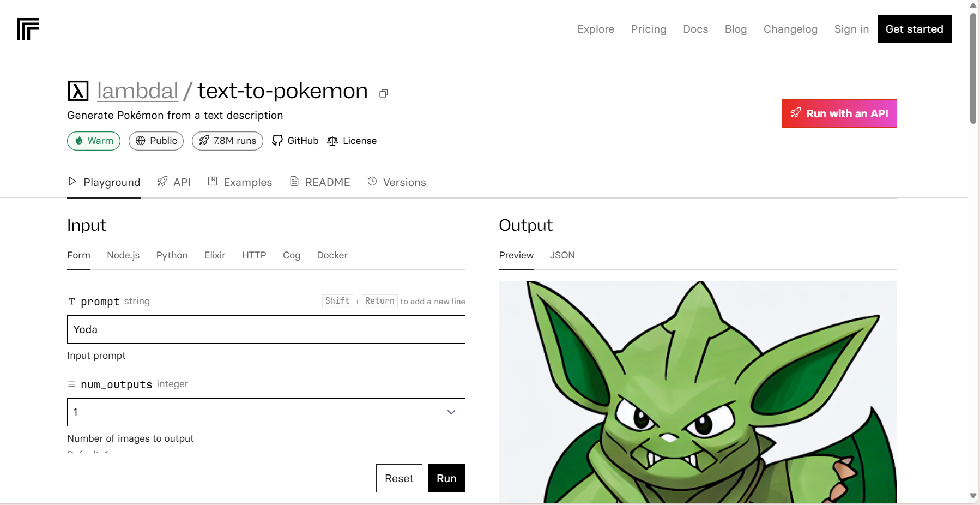The width and height of the screenshot is (980, 505).
Task: Click the generated Yoda Pokémon image
Action: (x=698, y=392)
